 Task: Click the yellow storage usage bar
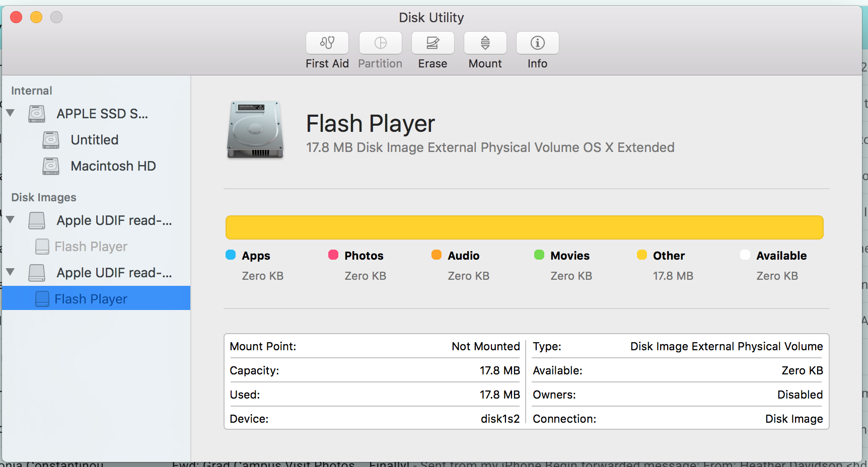[x=524, y=227]
